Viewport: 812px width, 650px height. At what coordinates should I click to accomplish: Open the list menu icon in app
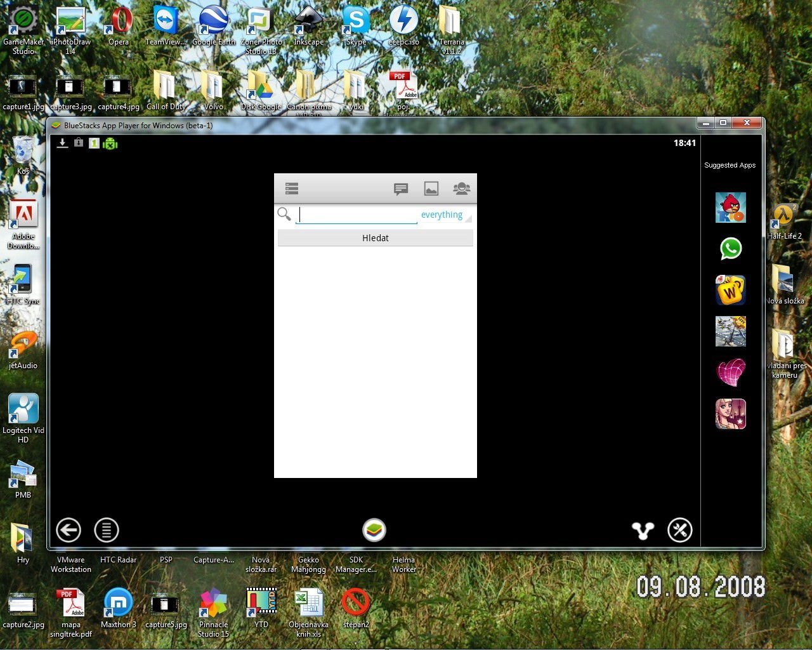click(x=292, y=189)
